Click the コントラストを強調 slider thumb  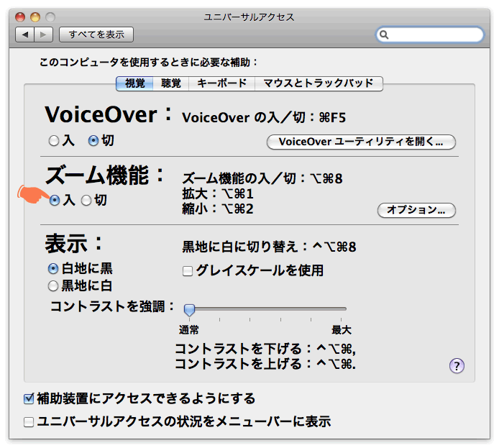click(189, 309)
